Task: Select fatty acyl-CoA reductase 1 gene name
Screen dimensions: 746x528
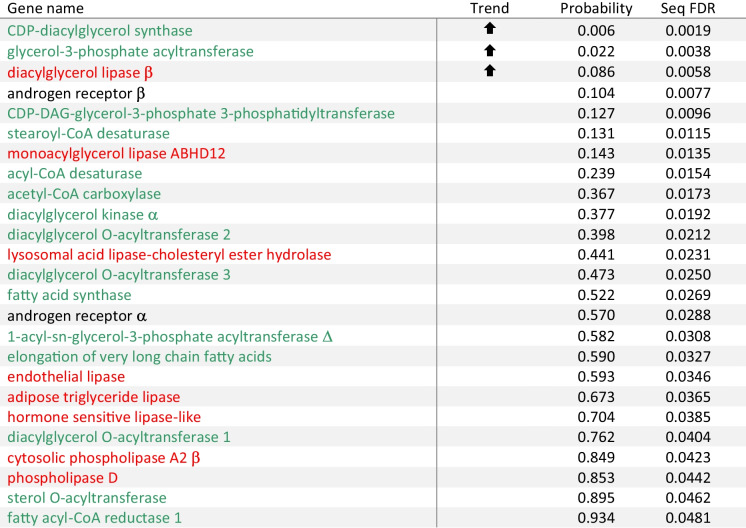Action: click(94, 518)
